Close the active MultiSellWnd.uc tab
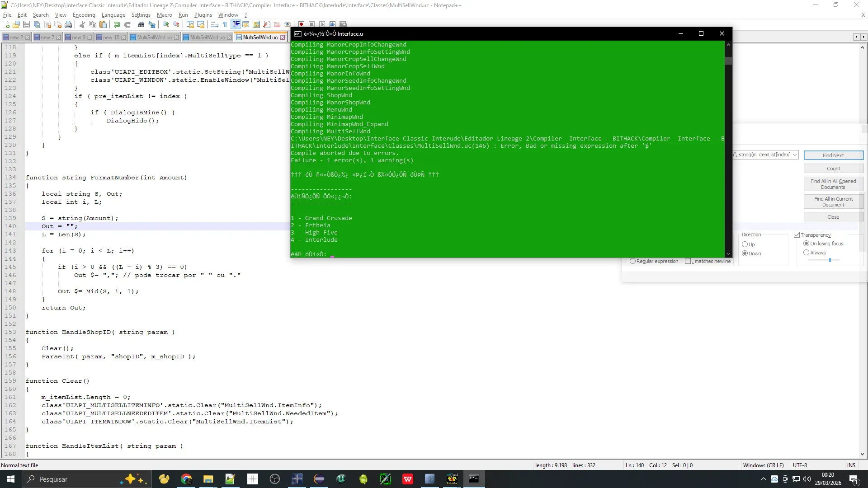Viewport: 868px width, 488px height. pyautogui.click(x=283, y=38)
